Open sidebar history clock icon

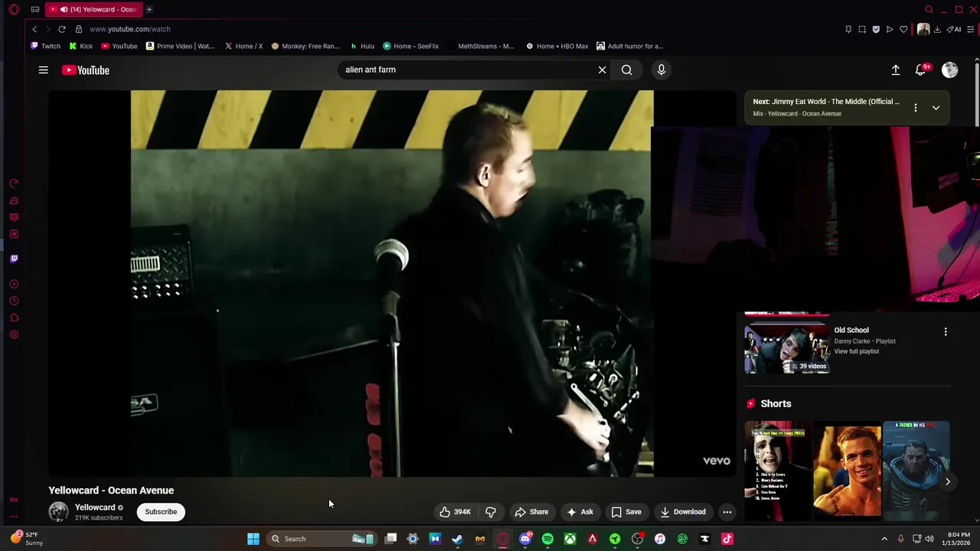coord(14,301)
